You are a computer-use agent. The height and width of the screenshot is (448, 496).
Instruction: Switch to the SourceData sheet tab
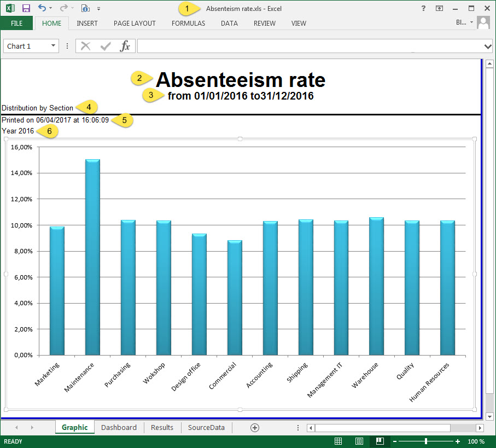pos(206,427)
